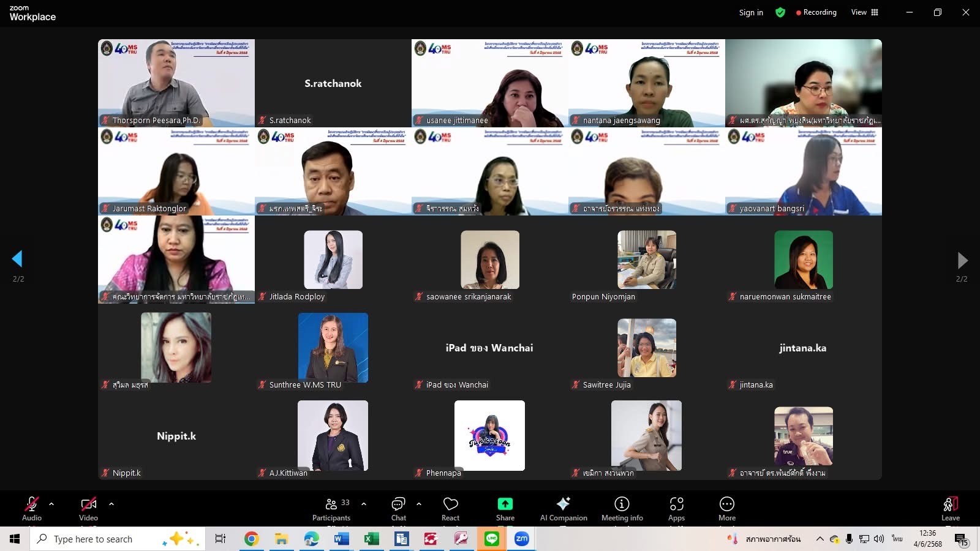This screenshot has height=551, width=980.
Task: Open the View layout menu
Action: coord(864,12)
